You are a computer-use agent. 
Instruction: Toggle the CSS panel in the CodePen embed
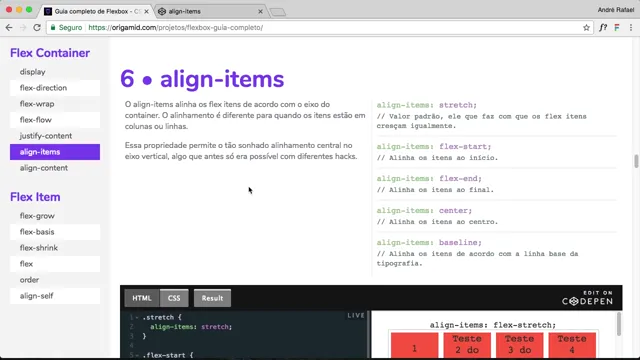[174, 298]
